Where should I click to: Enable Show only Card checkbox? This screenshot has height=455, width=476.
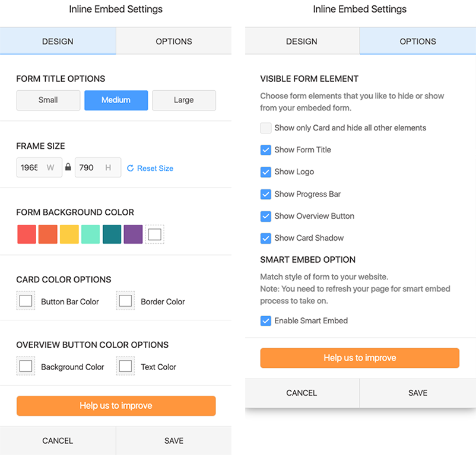(266, 128)
